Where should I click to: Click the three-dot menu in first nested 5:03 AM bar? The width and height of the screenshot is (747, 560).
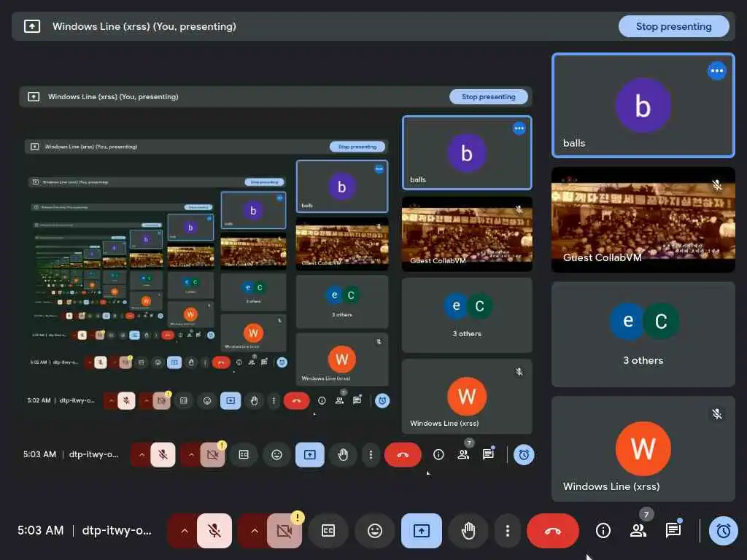371,455
